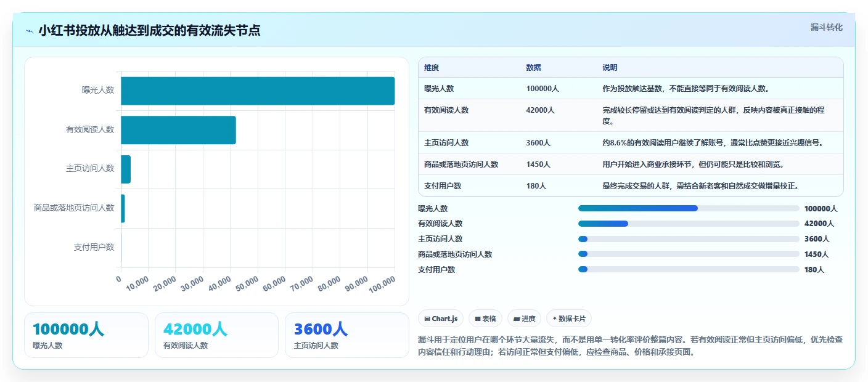Image resolution: width=868 pixels, height=382 pixels.
Task: Click the 主页访问人数 bar in the chart
Action: pos(126,169)
